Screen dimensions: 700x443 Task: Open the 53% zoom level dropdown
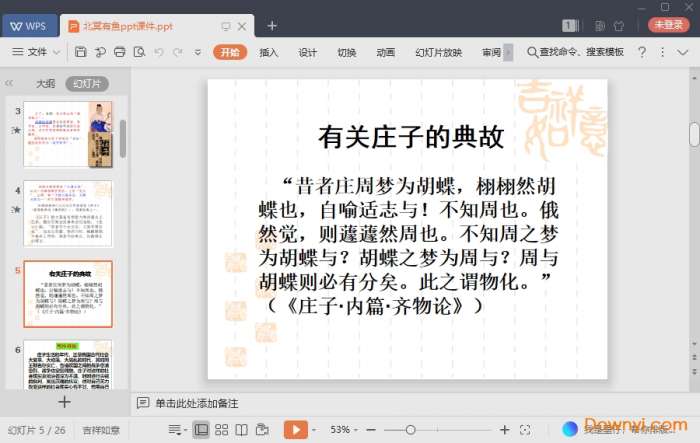[x=343, y=430]
